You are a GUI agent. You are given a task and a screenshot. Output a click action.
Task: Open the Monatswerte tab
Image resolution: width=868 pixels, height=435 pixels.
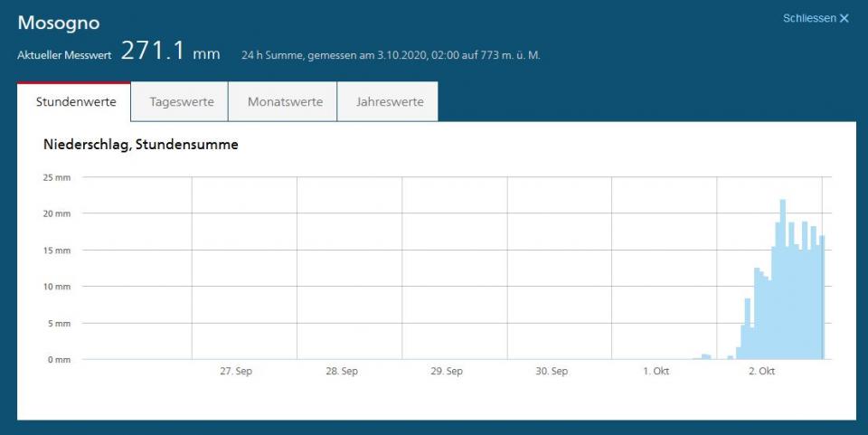tap(285, 102)
